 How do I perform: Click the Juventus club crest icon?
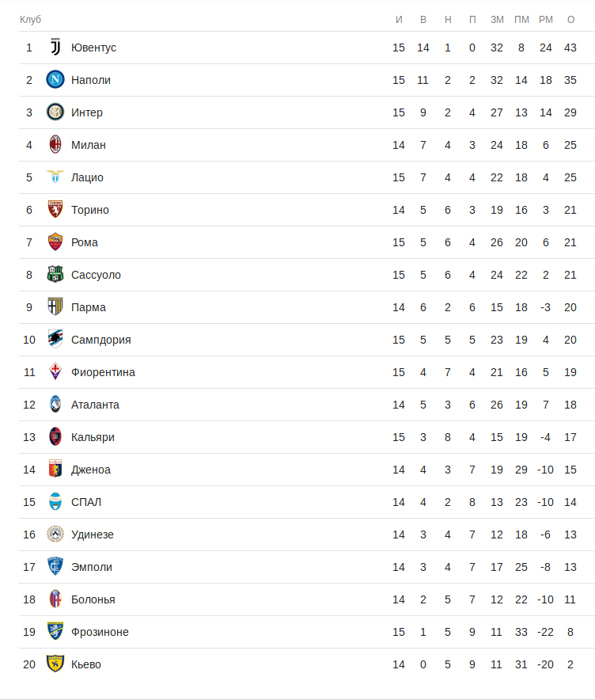click(x=55, y=48)
